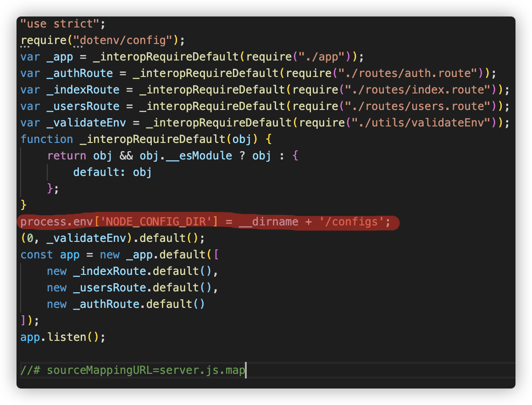The image size is (532, 405).
Task: Click the __esModule property
Action: tap(199, 156)
